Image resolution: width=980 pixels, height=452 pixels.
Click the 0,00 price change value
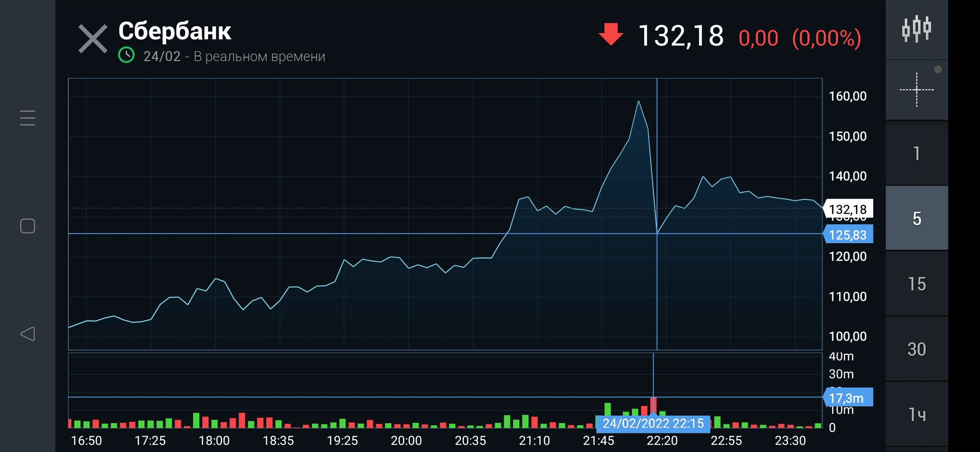[758, 38]
